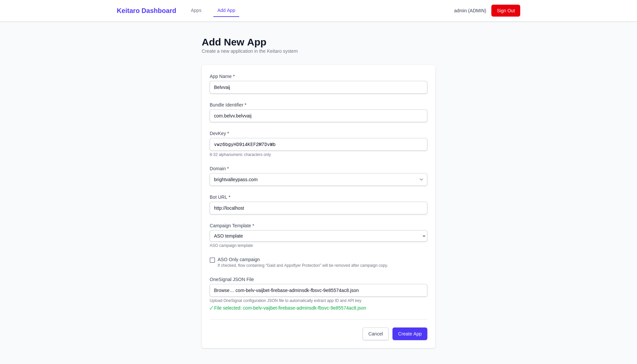Click the admin (ADMIN) user label
The image size is (637, 364).
[x=470, y=11]
